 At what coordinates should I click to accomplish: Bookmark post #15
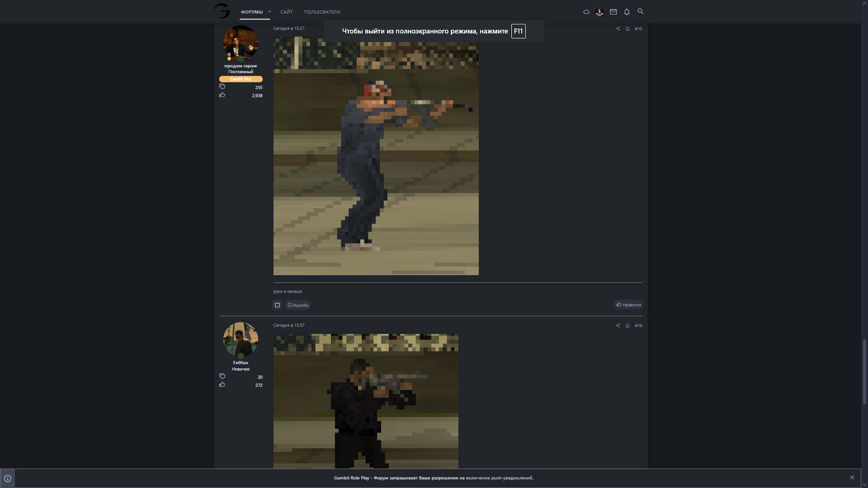pos(627,29)
